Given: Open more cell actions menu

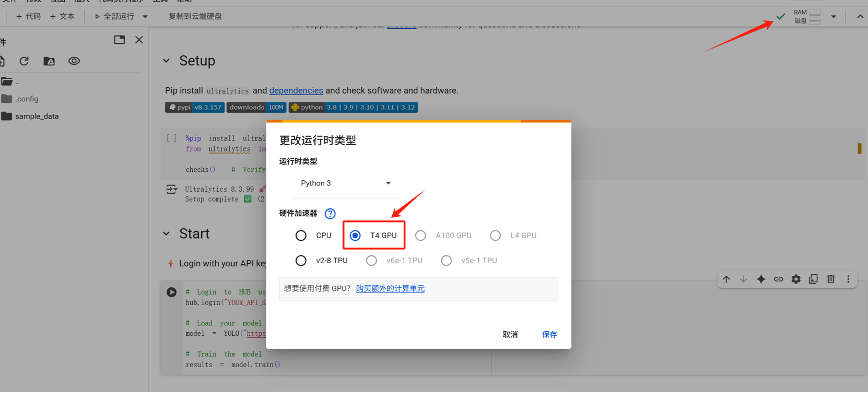Looking at the screenshot, I should click(x=848, y=279).
